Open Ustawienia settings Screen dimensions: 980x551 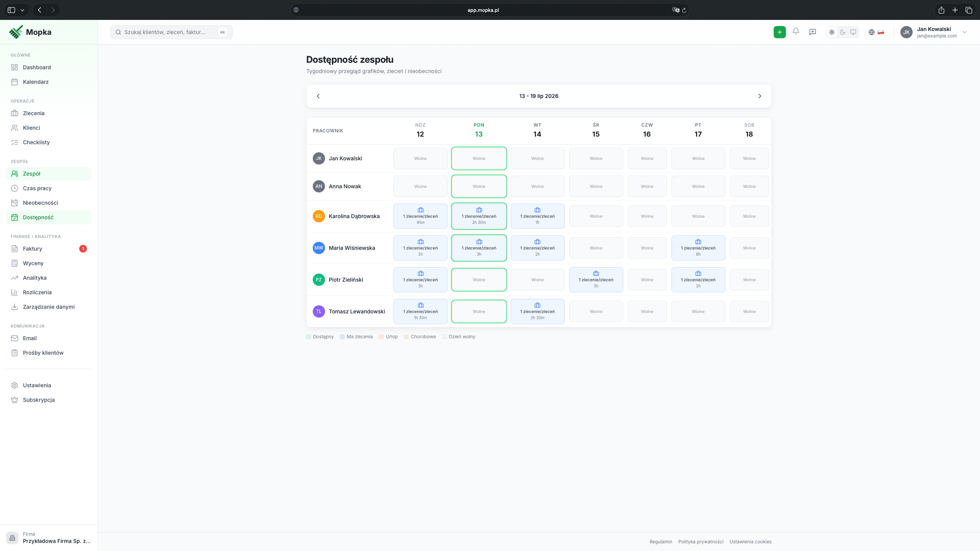tap(49, 385)
